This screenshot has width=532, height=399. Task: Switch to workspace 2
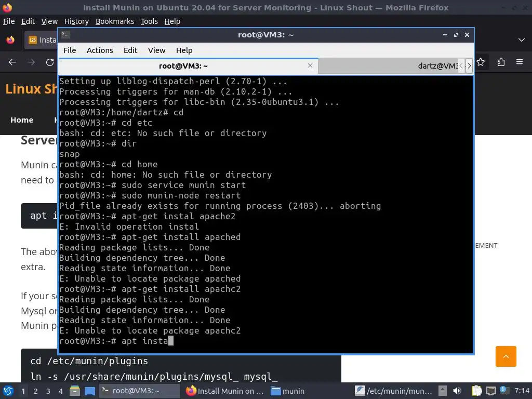point(36,391)
